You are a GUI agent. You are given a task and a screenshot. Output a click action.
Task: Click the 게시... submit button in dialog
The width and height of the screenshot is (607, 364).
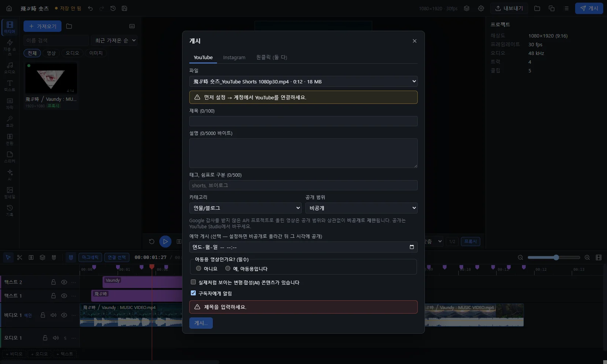pyautogui.click(x=201, y=323)
